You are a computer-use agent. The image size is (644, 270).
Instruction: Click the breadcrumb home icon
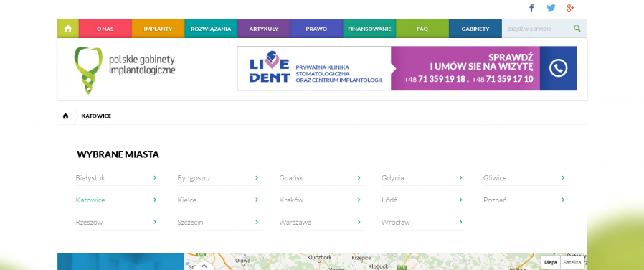pyautogui.click(x=65, y=116)
